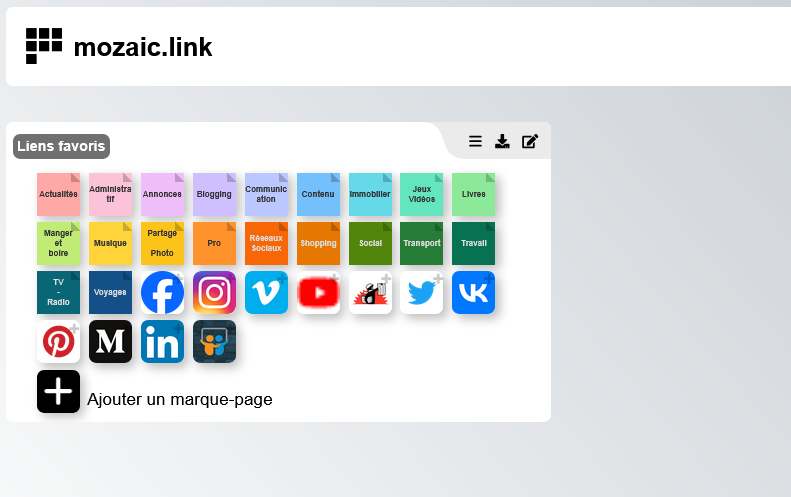Open the Medium bookmark
Viewport: 791px width, 497px height.
110,341
